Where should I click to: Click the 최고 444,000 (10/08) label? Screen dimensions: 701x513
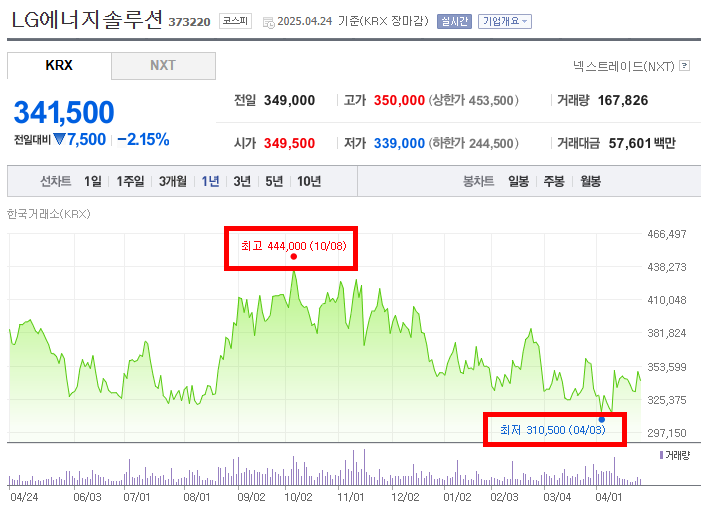point(294,246)
